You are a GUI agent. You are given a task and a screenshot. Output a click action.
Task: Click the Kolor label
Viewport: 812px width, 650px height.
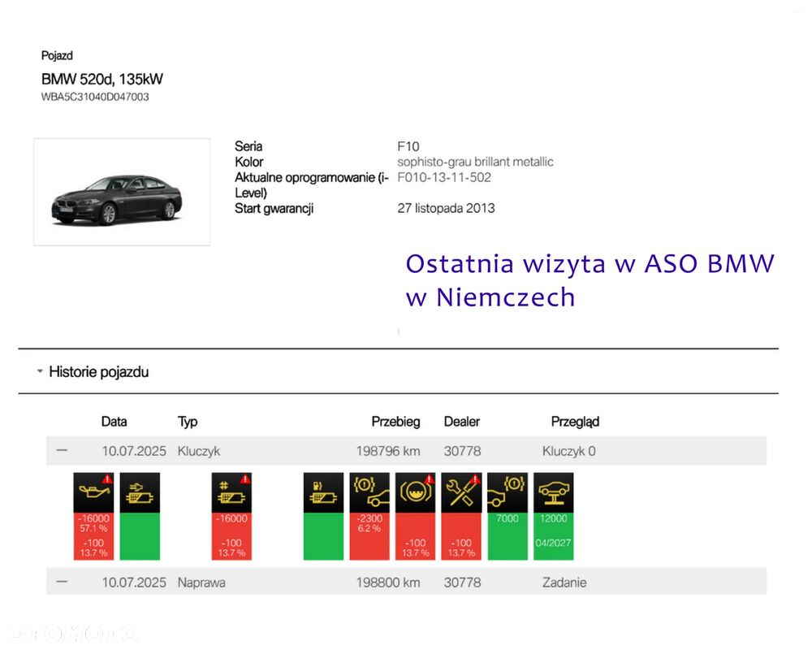[249, 162]
